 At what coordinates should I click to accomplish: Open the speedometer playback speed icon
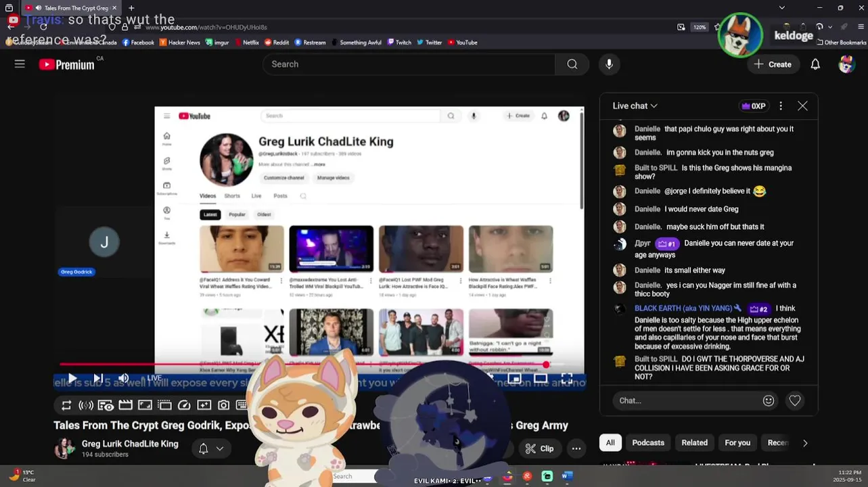tap(184, 405)
